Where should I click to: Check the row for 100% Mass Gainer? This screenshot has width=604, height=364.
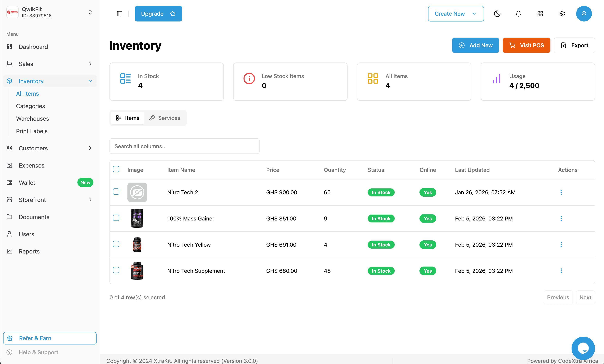click(116, 218)
